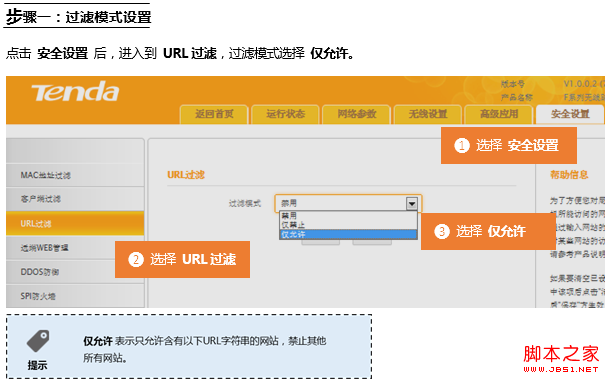Open DDOS防御 settings in the sidebar
This screenshot has height=385, width=612.
click(x=75, y=272)
